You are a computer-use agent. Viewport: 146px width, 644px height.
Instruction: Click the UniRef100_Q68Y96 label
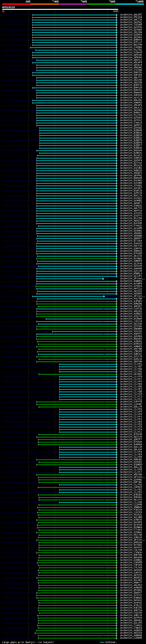point(131,361)
